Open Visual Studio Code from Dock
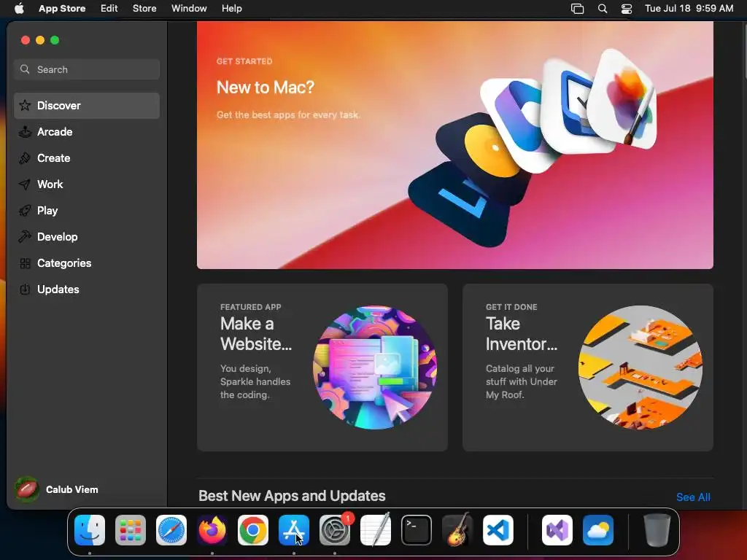The width and height of the screenshot is (747, 560). (498, 530)
